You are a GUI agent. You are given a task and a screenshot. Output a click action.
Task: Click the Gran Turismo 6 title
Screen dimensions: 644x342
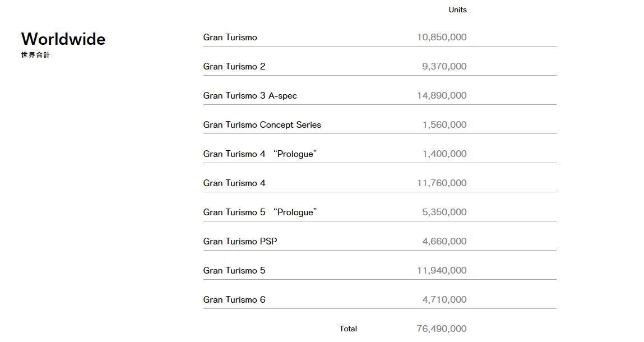point(234,300)
